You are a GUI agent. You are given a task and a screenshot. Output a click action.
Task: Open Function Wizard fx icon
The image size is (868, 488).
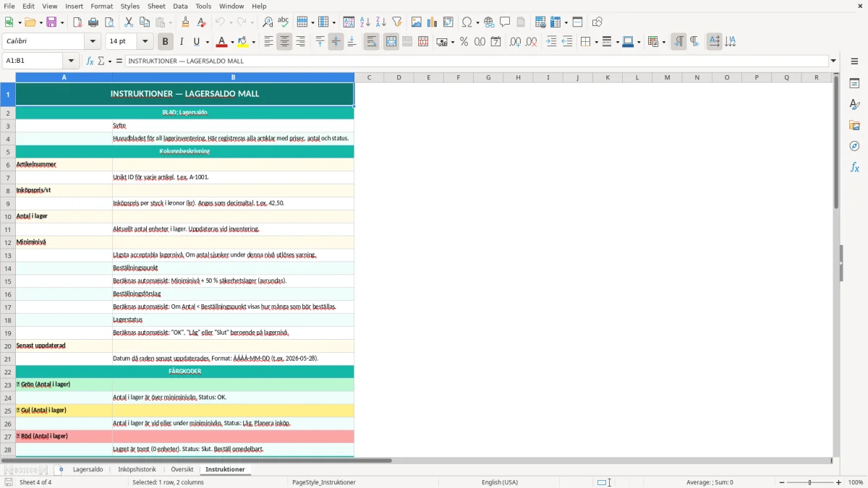coord(90,61)
